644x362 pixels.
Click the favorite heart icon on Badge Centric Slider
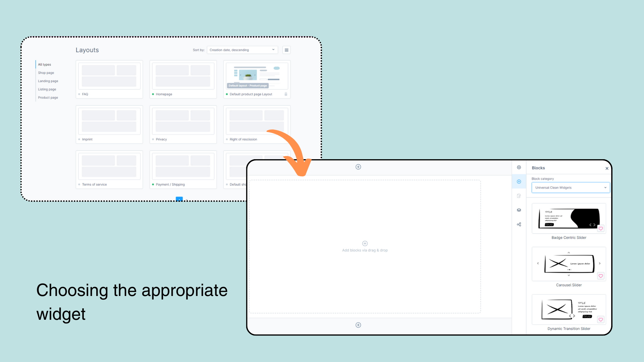601,229
